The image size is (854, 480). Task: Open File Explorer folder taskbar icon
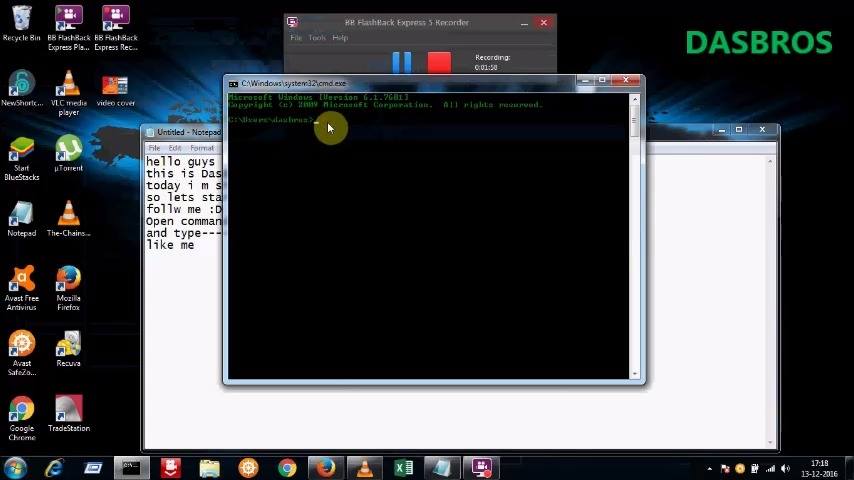209,468
